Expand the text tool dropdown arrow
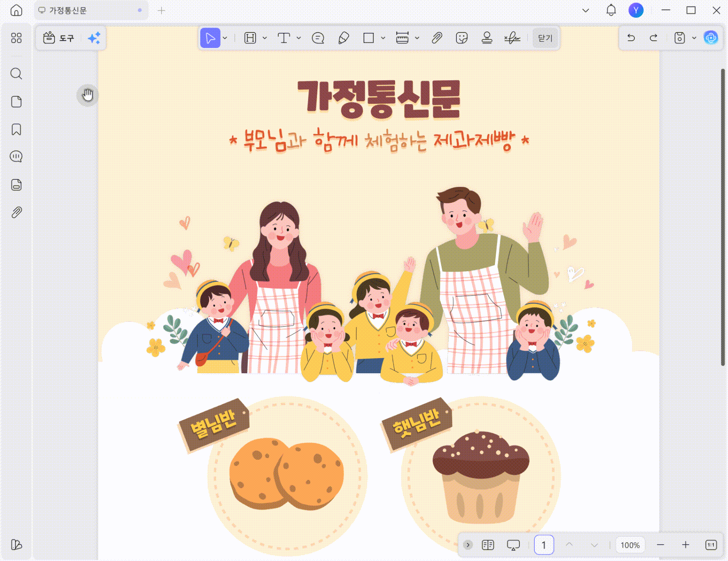This screenshot has width=728, height=561. (x=299, y=38)
